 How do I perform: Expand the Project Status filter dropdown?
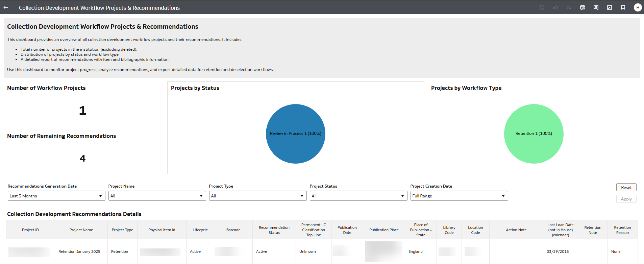(x=358, y=196)
